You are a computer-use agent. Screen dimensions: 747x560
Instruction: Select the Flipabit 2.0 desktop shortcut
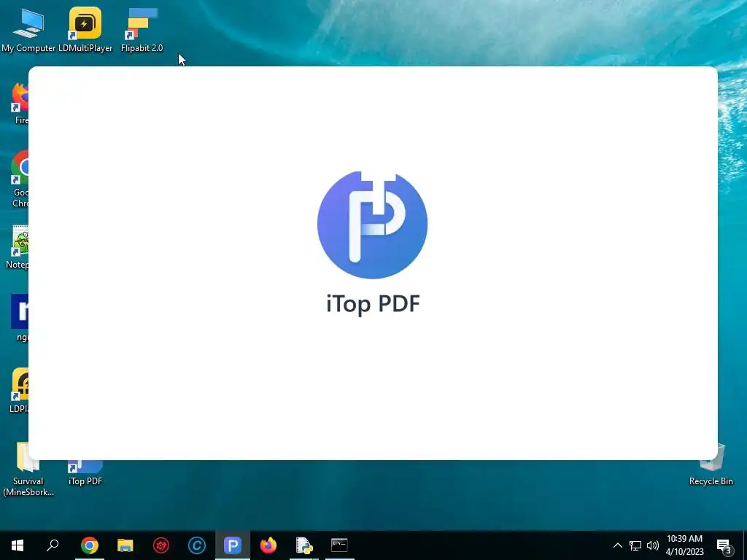click(142, 29)
